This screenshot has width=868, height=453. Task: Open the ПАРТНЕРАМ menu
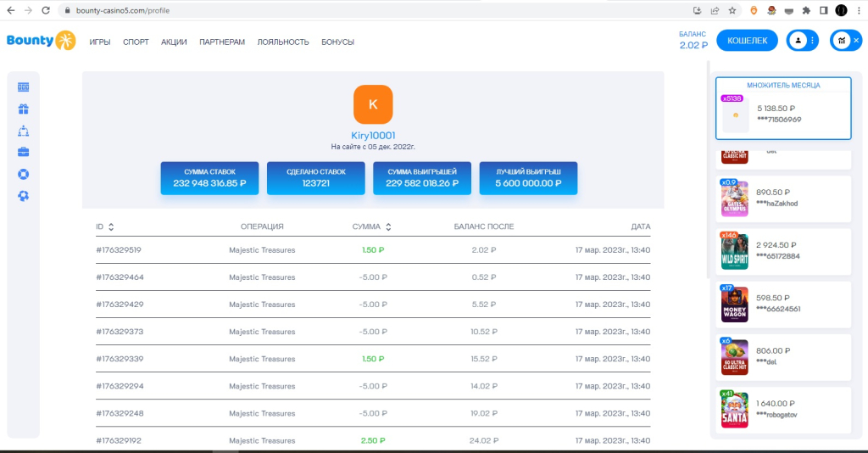[x=222, y=42]
